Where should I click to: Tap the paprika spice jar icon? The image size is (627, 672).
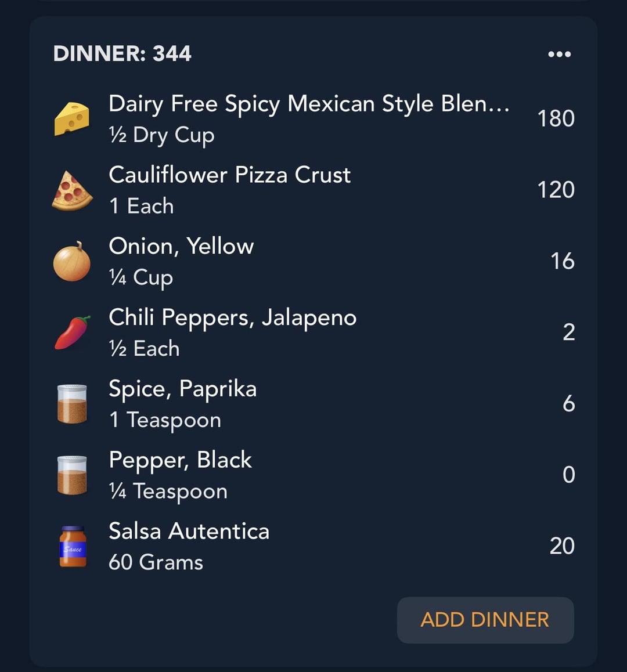(72, 404)
